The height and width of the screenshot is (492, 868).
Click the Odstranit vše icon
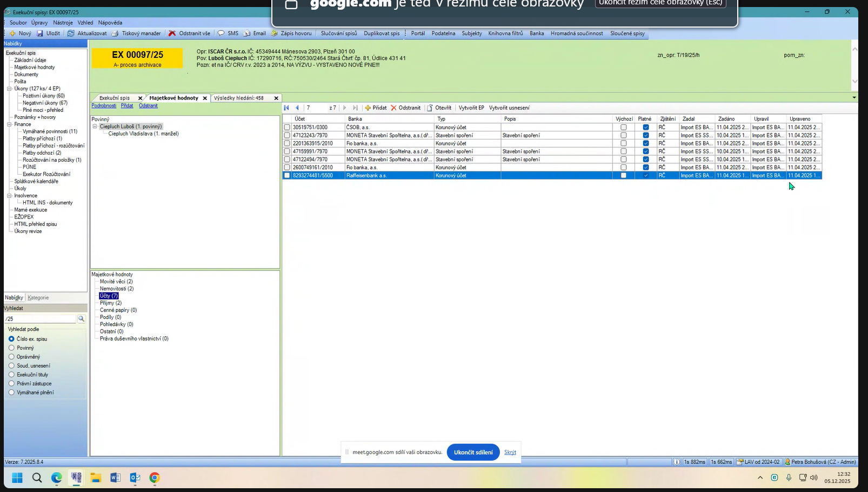[x=172, y=34]
